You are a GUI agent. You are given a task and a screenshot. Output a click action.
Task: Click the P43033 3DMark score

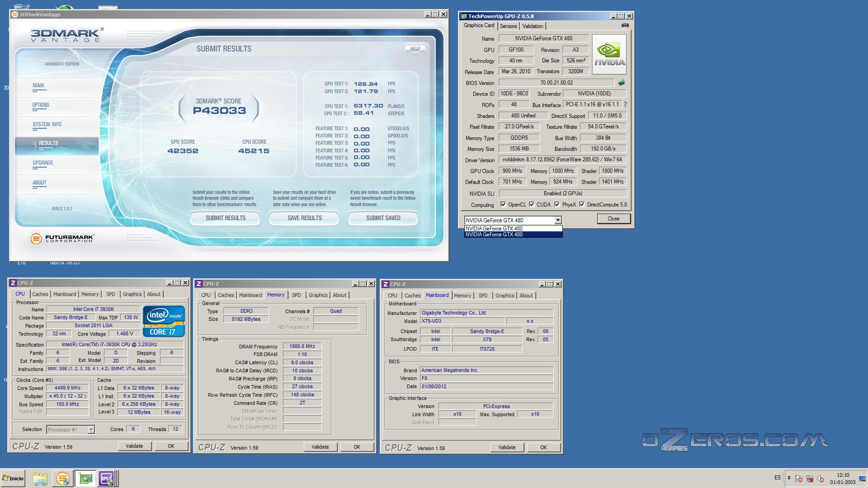coord(219,111)
